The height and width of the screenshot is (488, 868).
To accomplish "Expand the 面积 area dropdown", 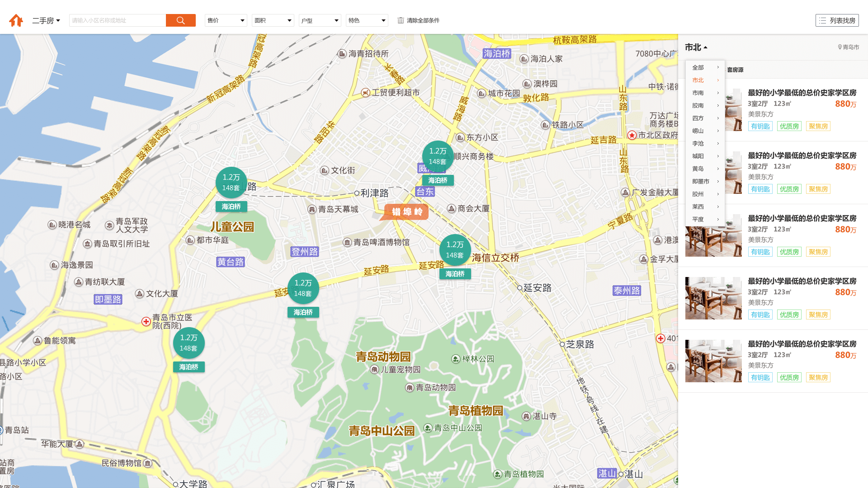I will [x=273, y=20].
